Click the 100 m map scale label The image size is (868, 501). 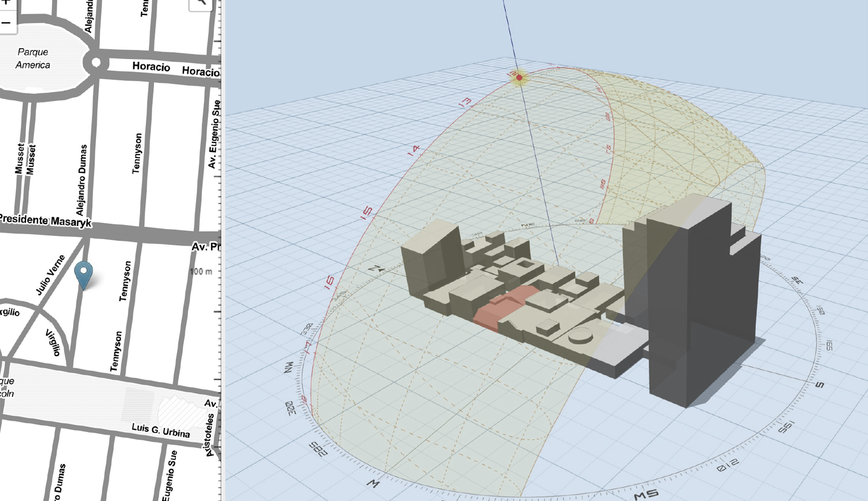click(201, 272)
